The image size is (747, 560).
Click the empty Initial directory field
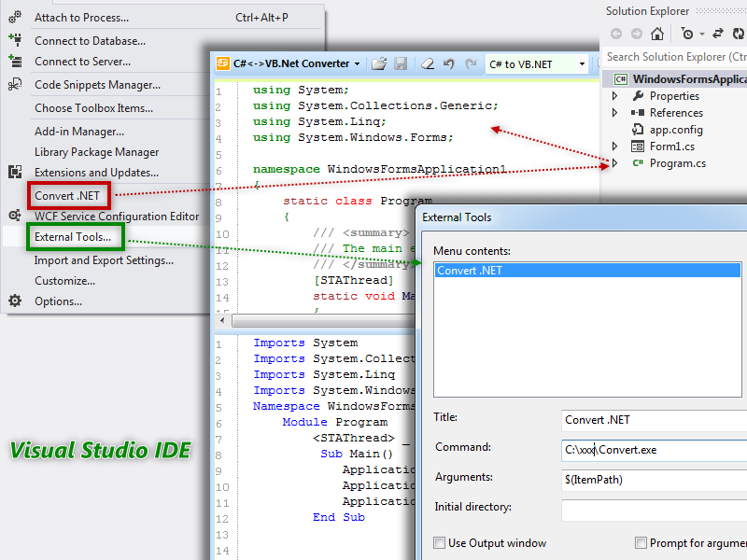[x=654, y=510]
